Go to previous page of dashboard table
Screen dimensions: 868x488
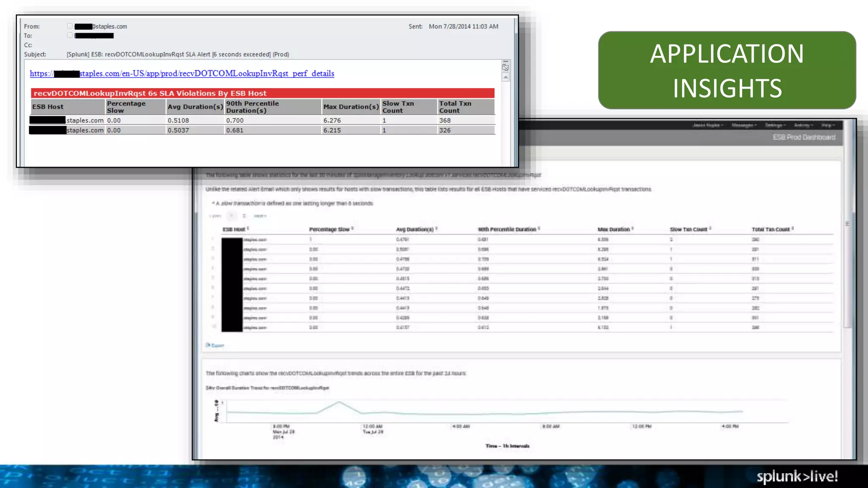click(x=215, y=216)
